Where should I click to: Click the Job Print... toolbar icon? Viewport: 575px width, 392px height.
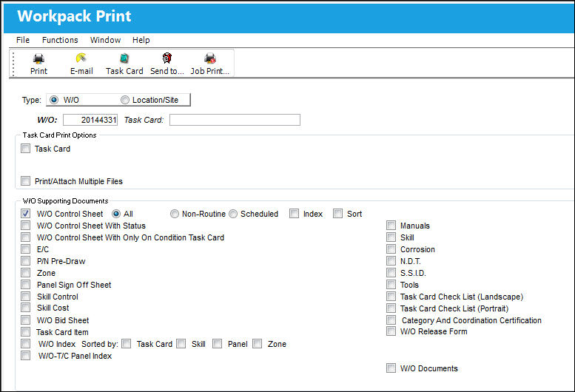209,58
